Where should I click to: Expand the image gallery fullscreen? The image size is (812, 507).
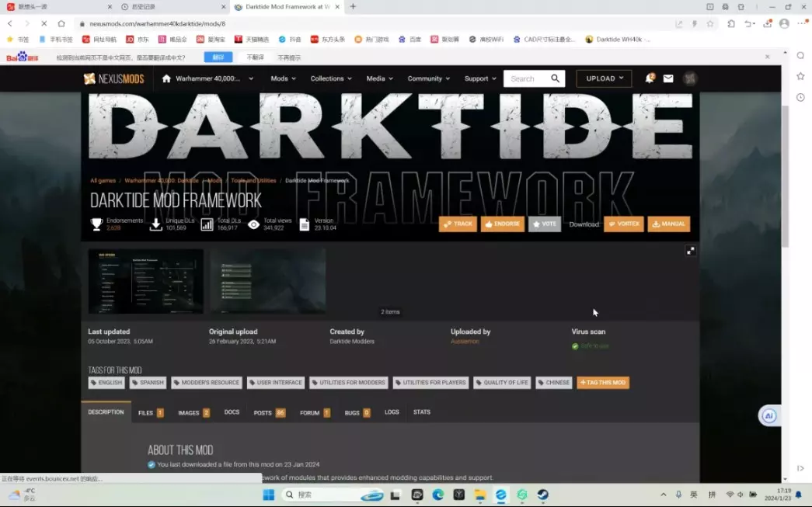click(690, 251)
